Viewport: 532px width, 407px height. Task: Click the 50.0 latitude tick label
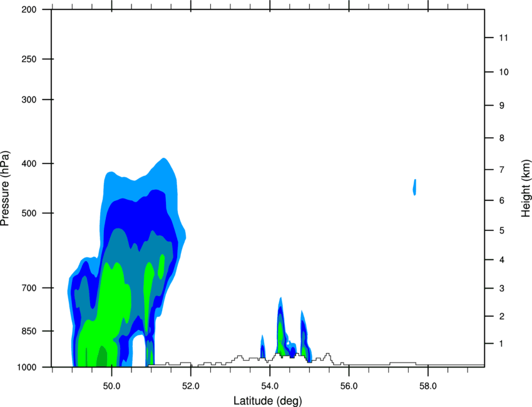[x=111, y=386]
